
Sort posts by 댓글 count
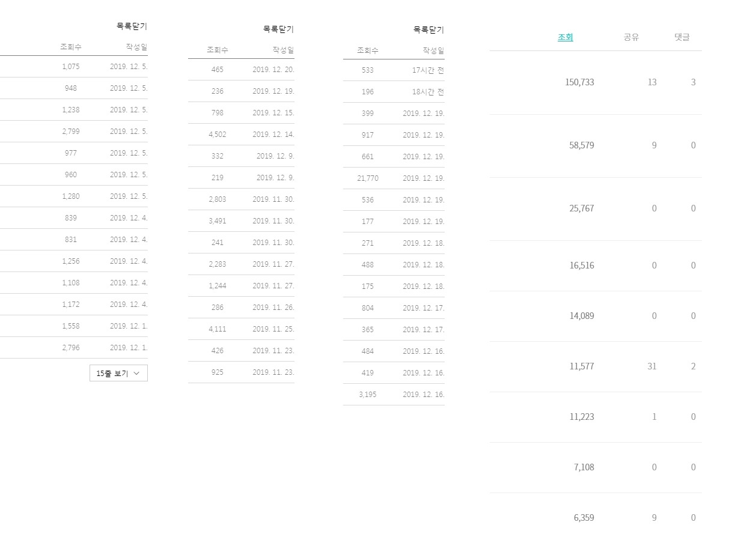click(x=682, y=37)
